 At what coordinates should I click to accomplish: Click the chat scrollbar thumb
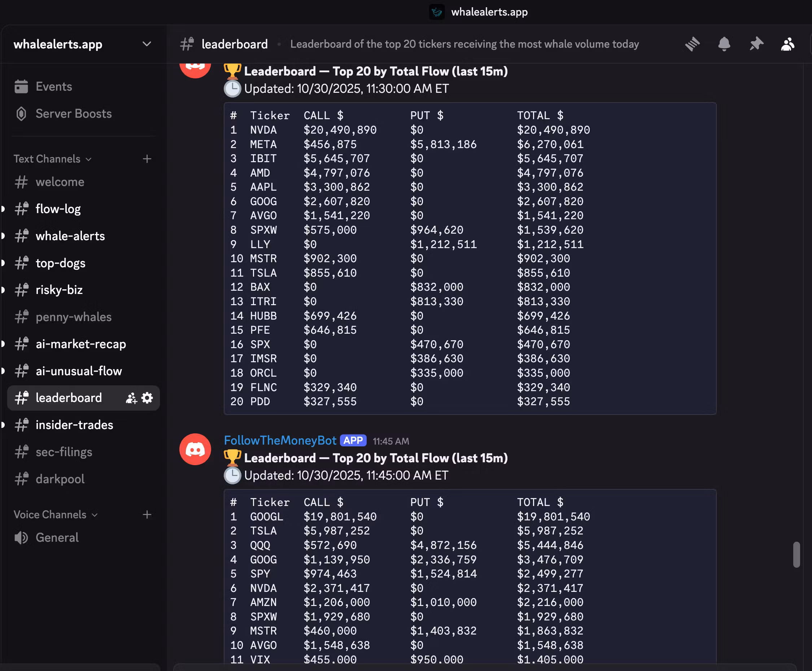point(796,554)
